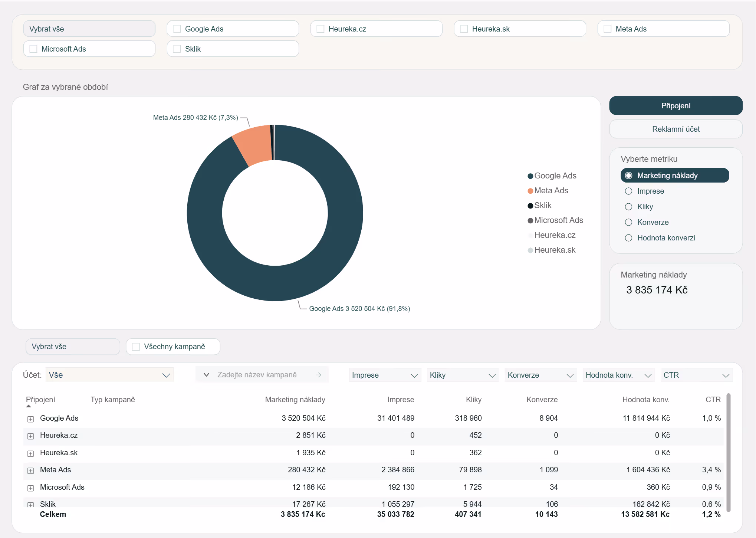Click the orange Meta Ads donut slice
Viewport: 756px width, 538px height.
pyautogui.click(x=254, y=145)
